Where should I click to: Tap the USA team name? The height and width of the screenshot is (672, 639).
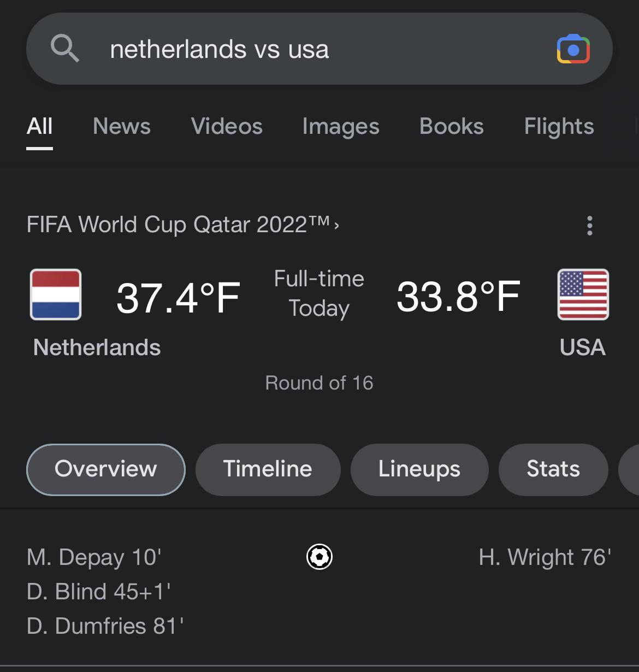click(582, 347)
